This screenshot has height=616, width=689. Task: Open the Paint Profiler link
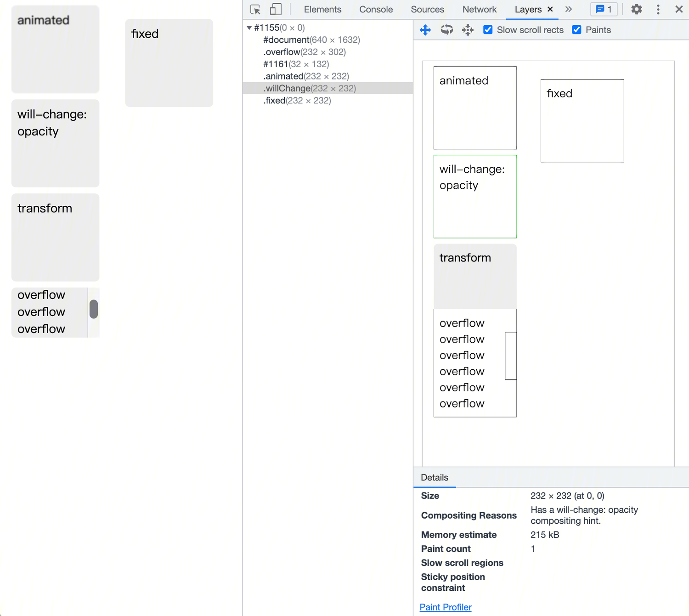click(x=445, y=607)
